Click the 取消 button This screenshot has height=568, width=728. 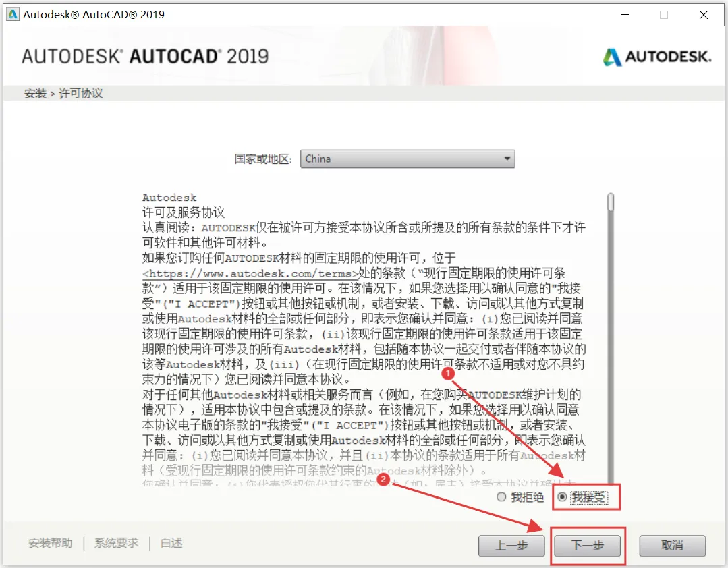(x=672, y=546)
